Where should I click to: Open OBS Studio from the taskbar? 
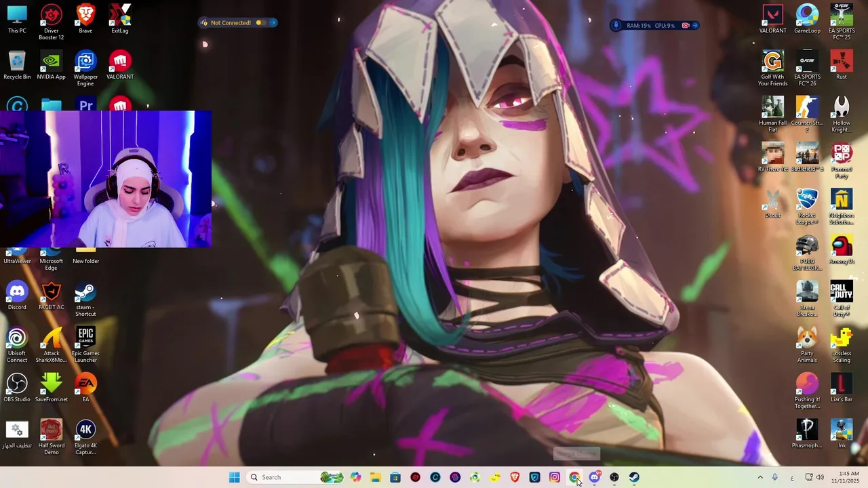614,477
